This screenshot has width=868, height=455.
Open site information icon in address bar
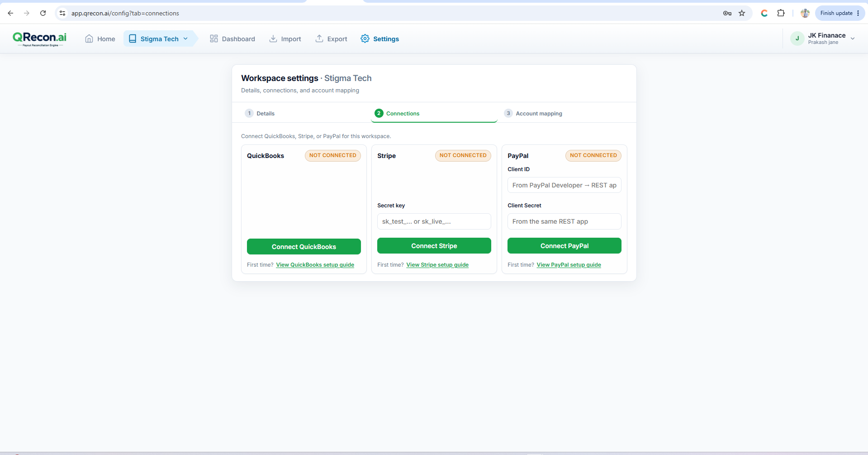62,13
